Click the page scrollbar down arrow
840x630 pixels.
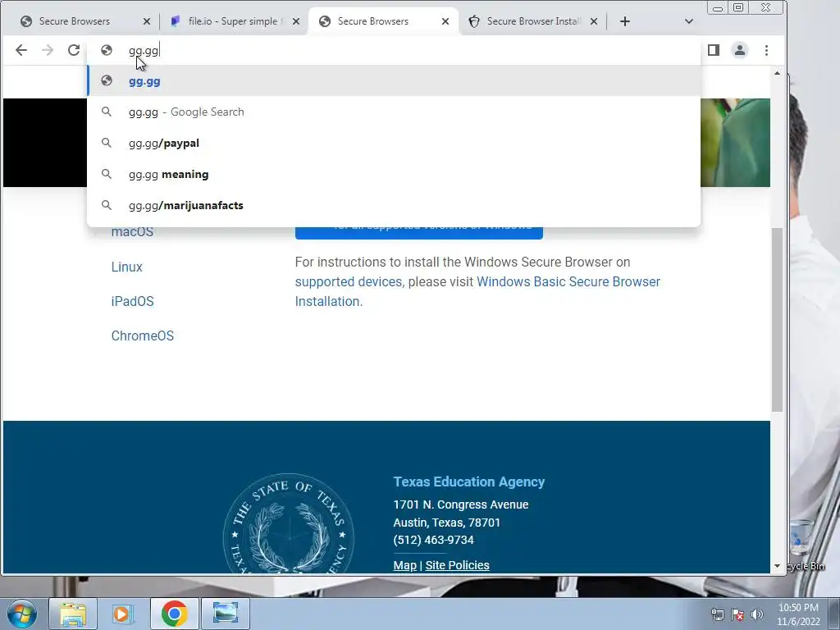click(777, 566)
